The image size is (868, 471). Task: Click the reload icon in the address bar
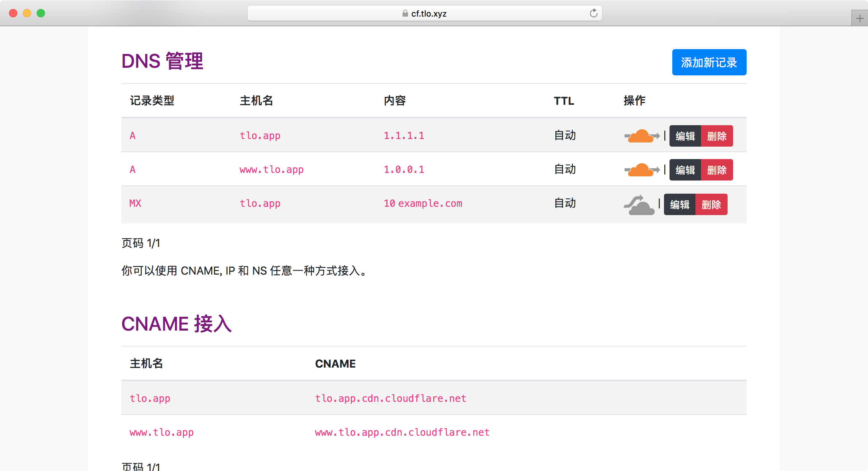tap(593, 13)
